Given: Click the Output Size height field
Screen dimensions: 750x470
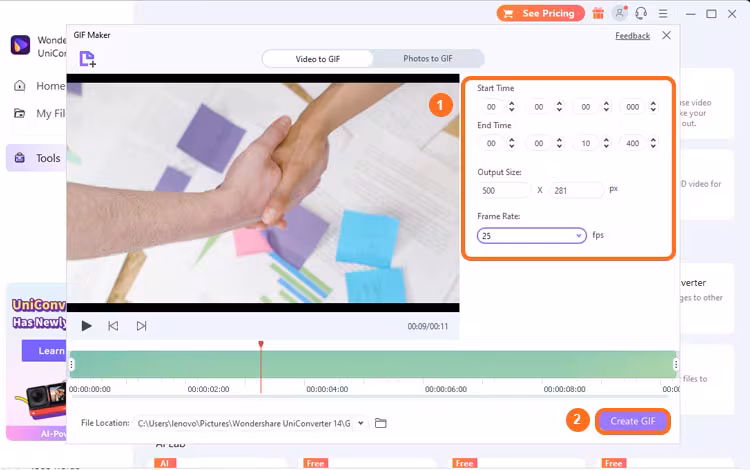Looking at the screenshot, I should click(x=576, y=190).
